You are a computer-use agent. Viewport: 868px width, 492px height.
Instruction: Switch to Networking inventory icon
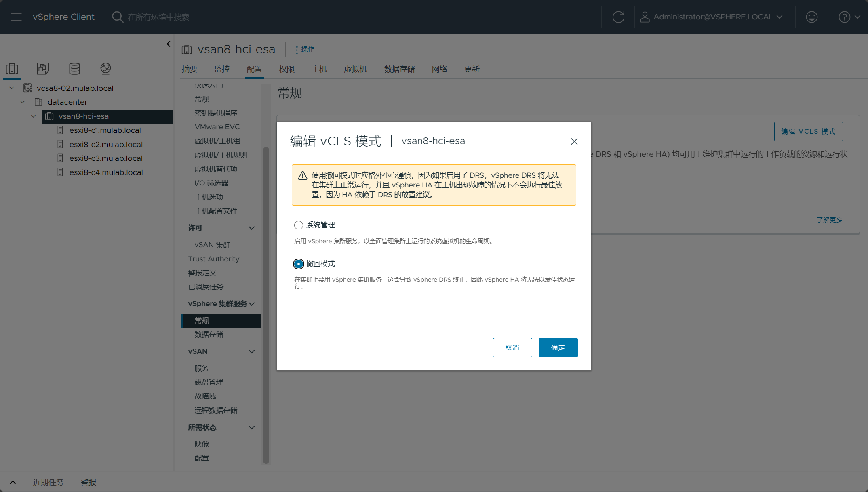(105, 69)
